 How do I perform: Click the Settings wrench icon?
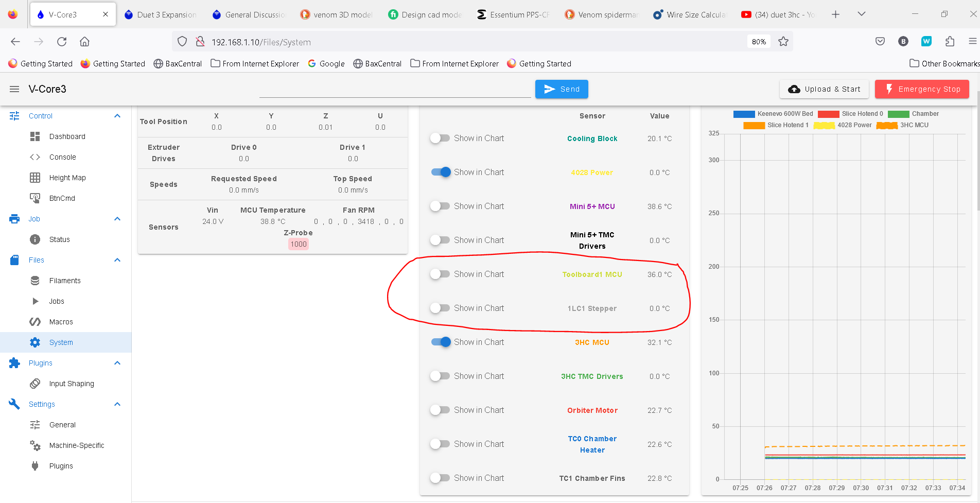coord(14,404)
